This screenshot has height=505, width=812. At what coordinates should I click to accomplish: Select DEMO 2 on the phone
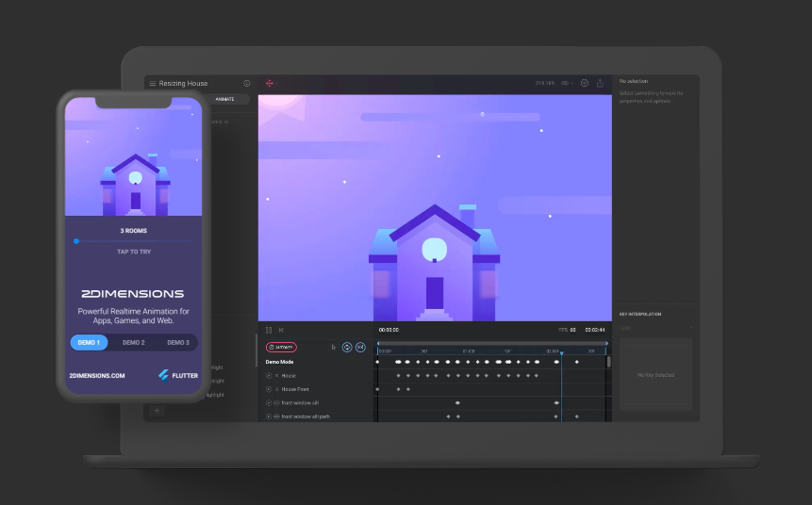coord(134,343)
